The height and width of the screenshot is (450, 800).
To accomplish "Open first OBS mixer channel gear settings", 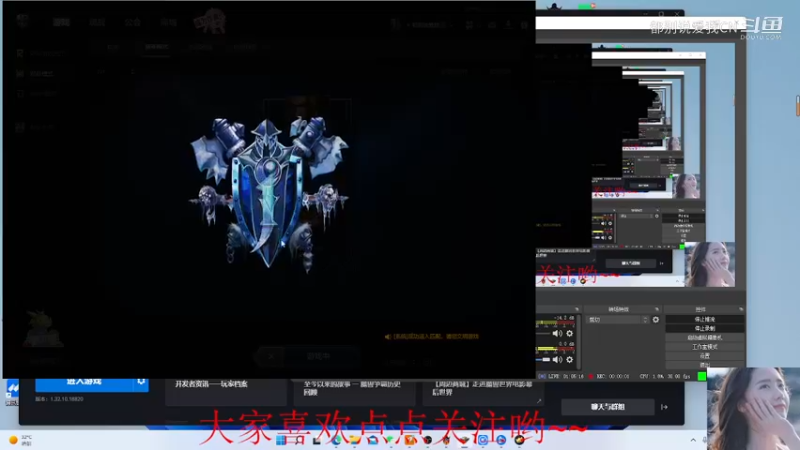I will (x=569, y=334).
